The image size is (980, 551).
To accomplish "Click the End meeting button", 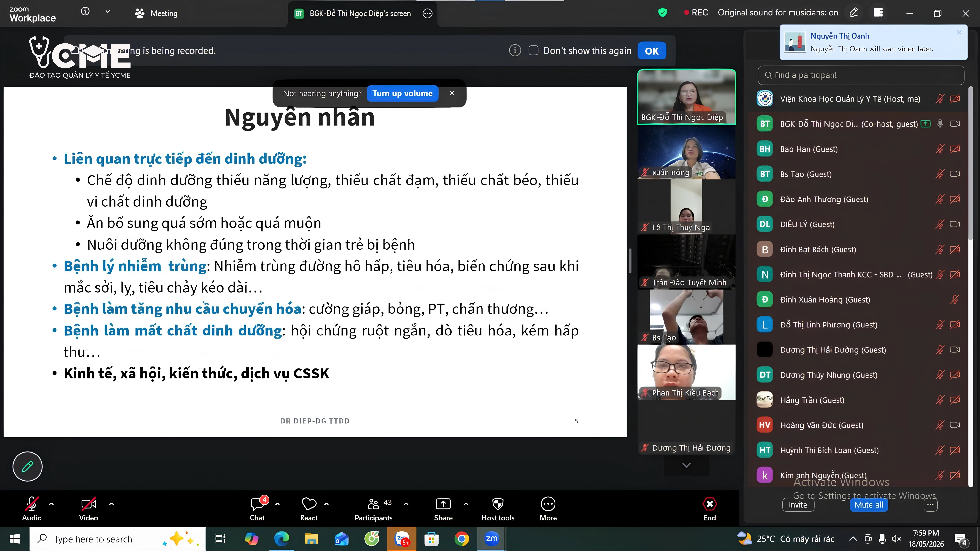I will click(710, 508).
